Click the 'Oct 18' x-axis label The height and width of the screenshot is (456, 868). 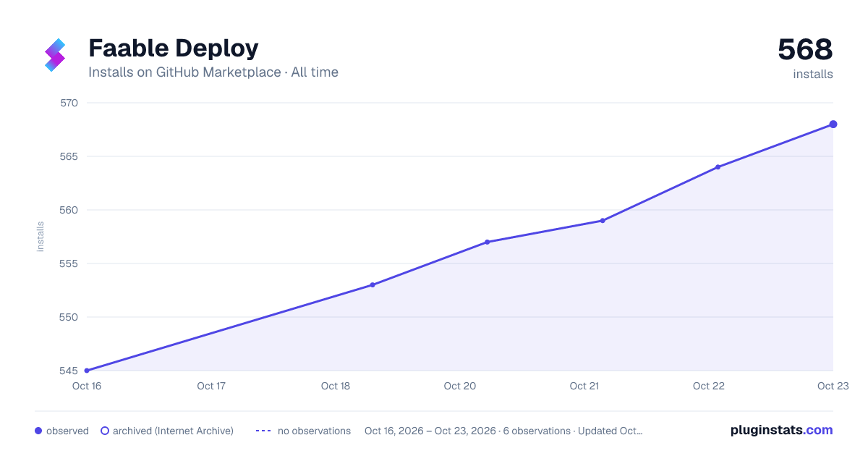tap(336, 386)
